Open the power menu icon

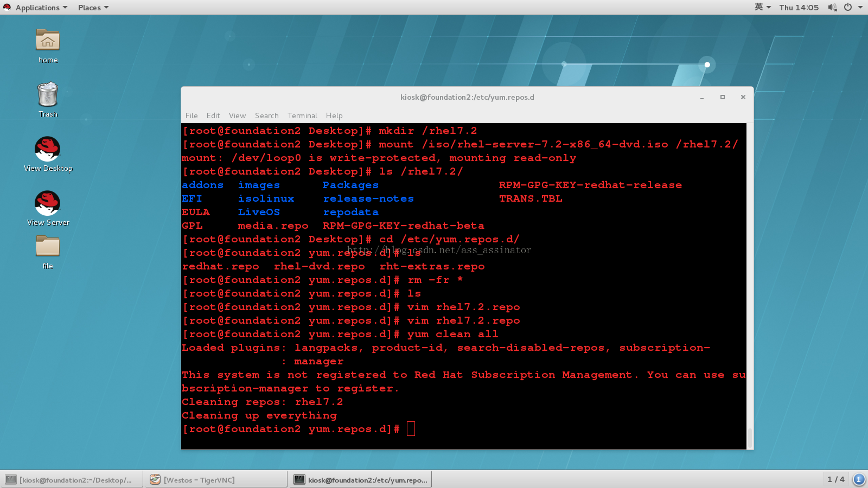(x=847, y=7)
